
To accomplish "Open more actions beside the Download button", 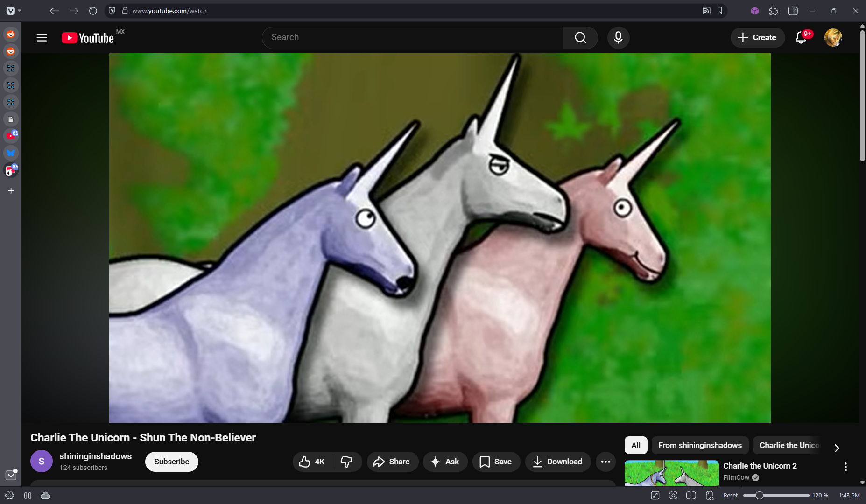I will point(605,462).
